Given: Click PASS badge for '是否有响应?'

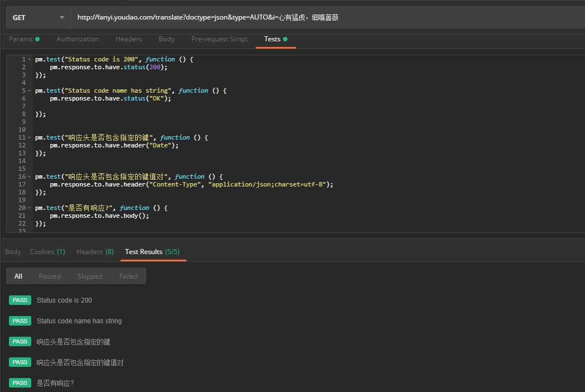Looking at the screenshot, I should click(20, 383).
